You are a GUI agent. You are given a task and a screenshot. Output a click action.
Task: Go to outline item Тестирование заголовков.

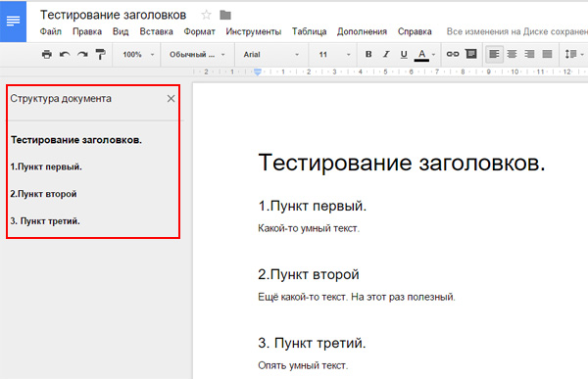click(x=76, y=140)
